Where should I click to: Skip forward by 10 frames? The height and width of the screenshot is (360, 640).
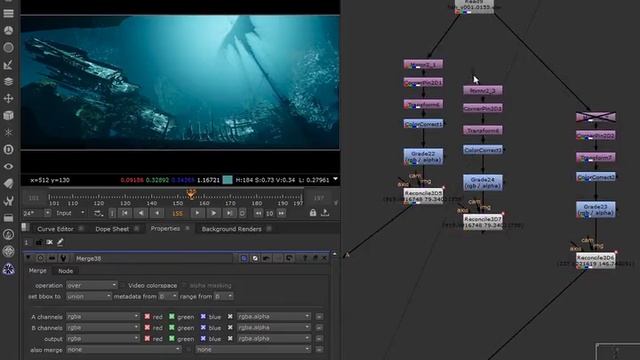pos(281,213)
